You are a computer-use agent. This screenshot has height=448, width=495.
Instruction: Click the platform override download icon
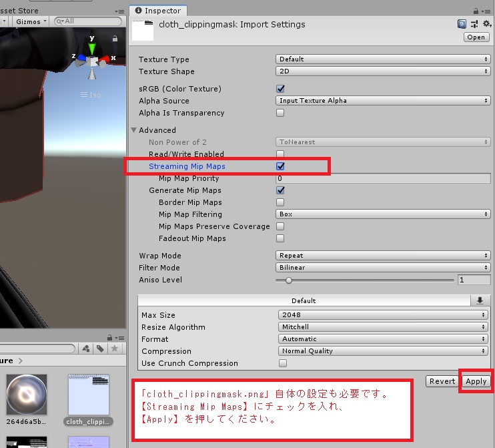coord(480,300)
